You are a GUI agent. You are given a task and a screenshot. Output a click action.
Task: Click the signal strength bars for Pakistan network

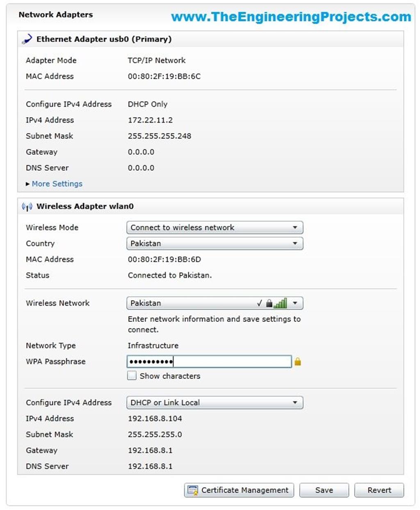coord(281,303)
